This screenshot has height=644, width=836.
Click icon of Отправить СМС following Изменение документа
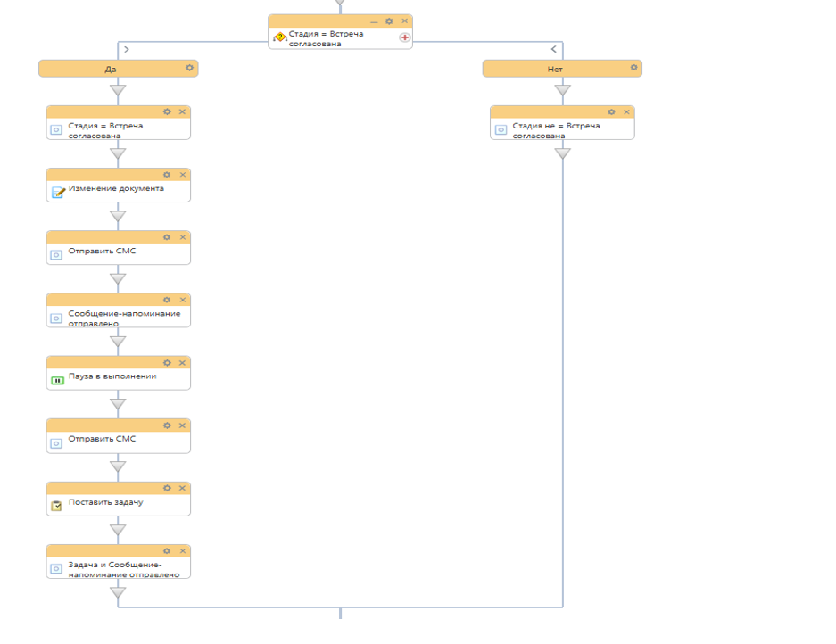click(56, 255)
